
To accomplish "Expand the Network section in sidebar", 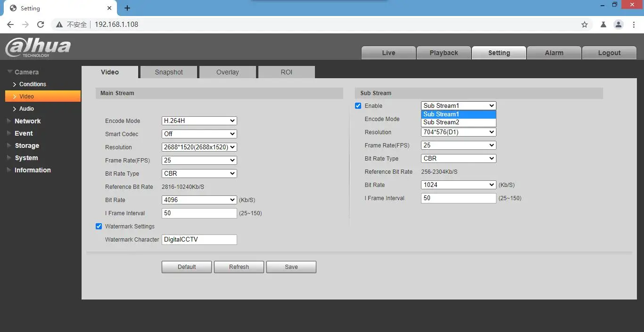I will [x=28, y=121].
